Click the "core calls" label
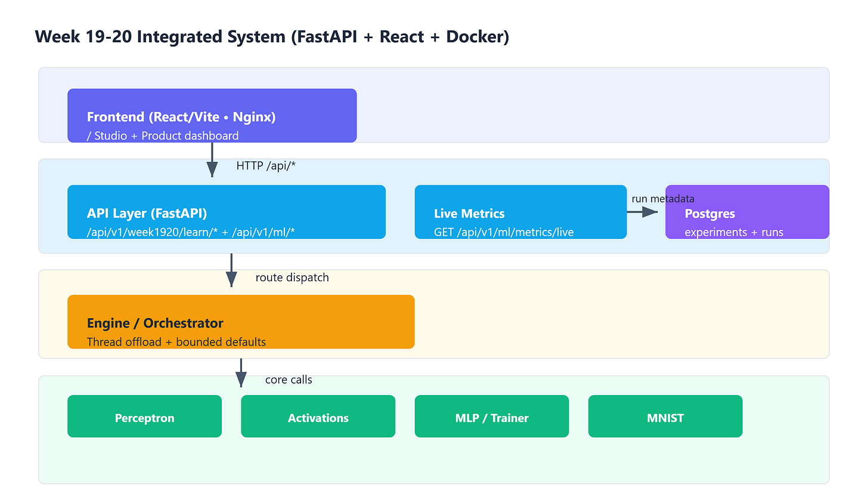 pos(289,380)
